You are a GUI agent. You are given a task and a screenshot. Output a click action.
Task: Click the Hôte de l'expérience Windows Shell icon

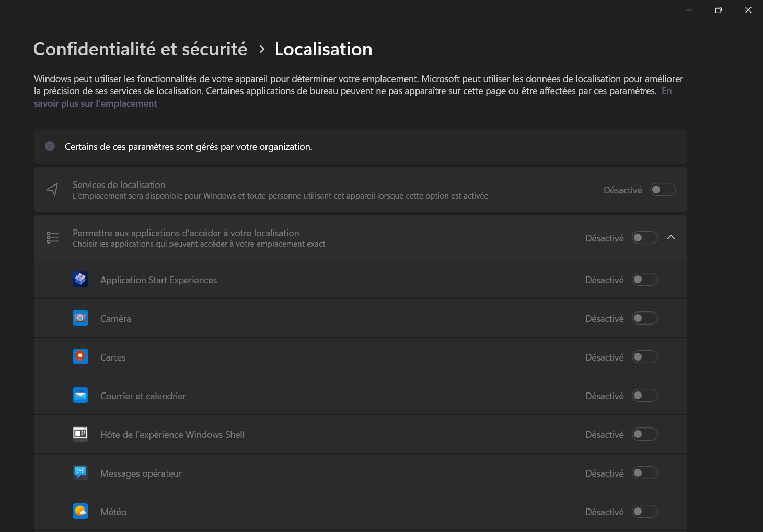click(x=80, y=434)
